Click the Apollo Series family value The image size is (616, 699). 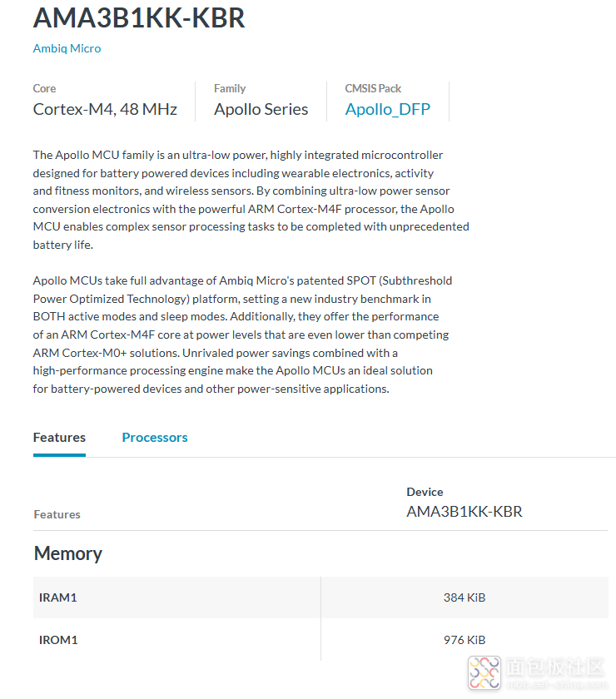click(261, 109)
